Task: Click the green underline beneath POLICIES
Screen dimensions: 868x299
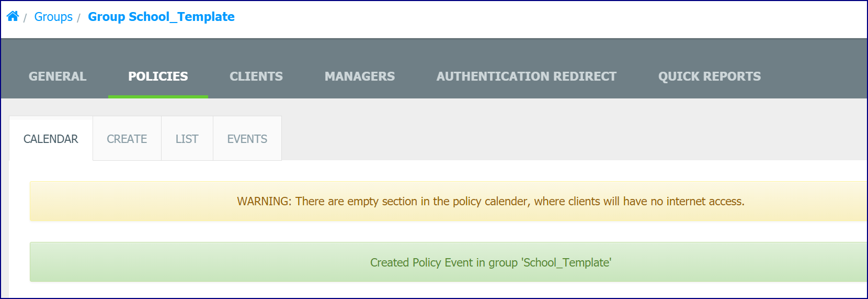Action: [158, 96]
